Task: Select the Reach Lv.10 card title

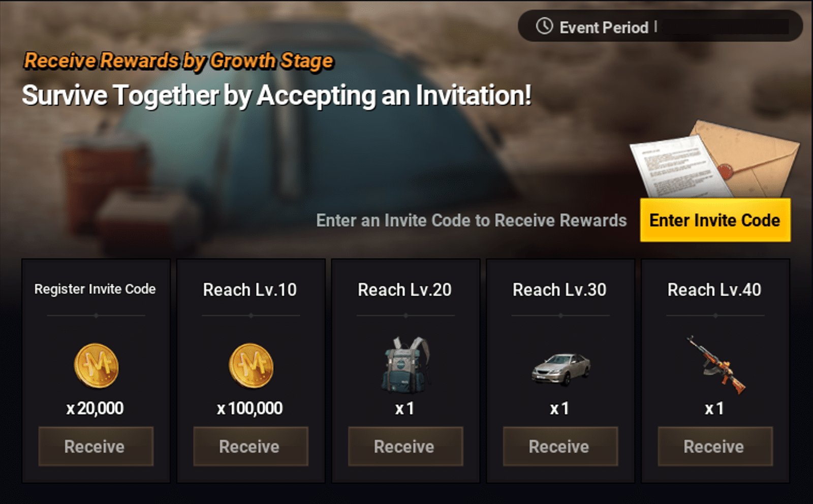Action: pos(250,290)
